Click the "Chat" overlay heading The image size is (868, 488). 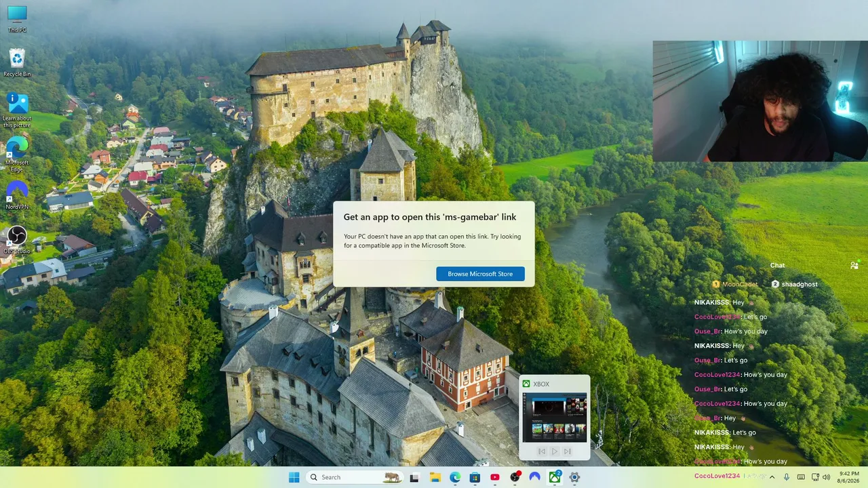pyautogui.click(x=777, y=265)
